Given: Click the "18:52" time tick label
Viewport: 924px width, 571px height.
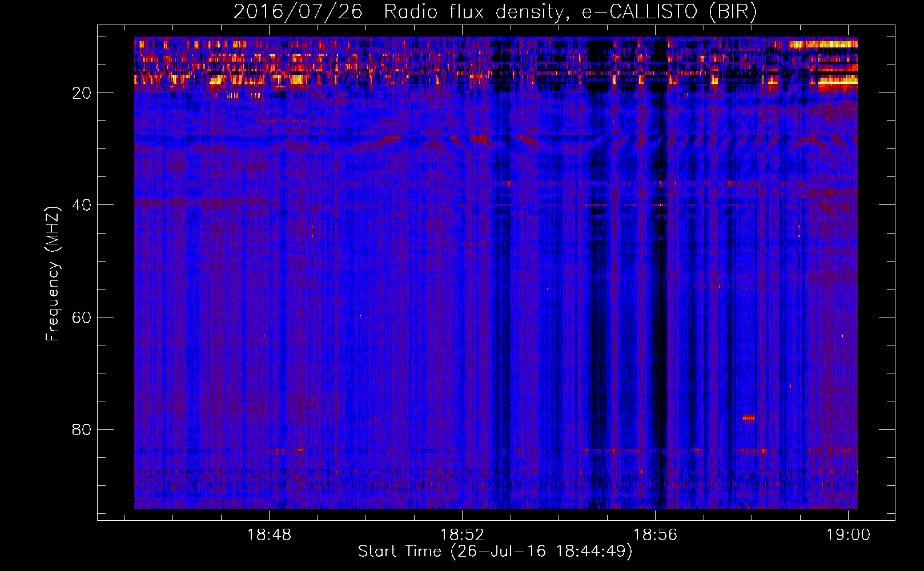Looking at the screenshot, I should pos(462,535).
